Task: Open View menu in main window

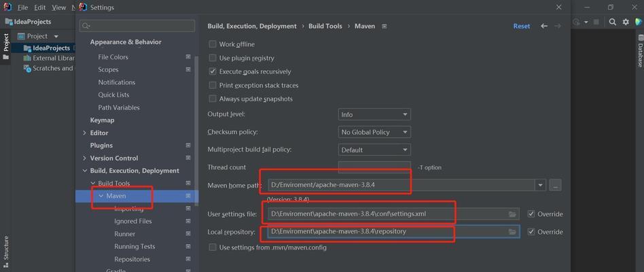Action: tap(59, 7)
